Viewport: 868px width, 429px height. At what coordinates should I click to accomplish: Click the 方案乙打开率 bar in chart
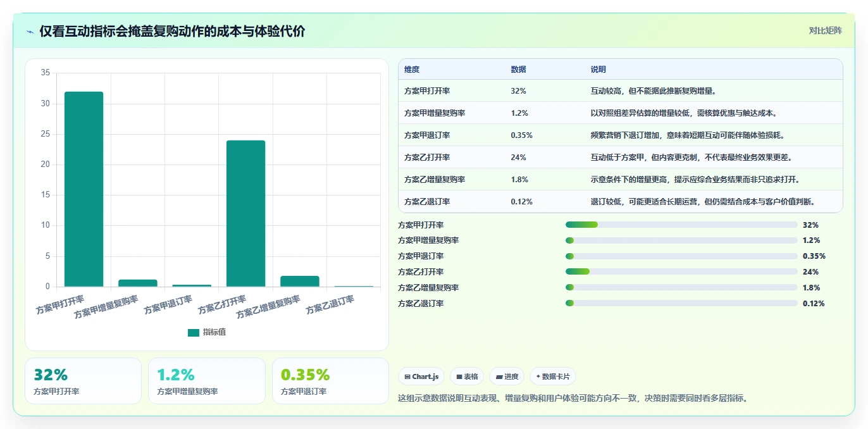coord(245,213)
